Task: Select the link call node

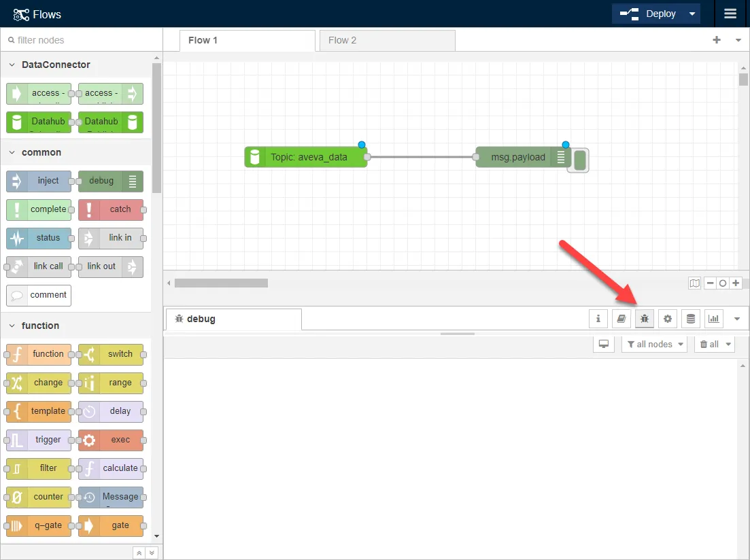Action: (x=39, y=266)
